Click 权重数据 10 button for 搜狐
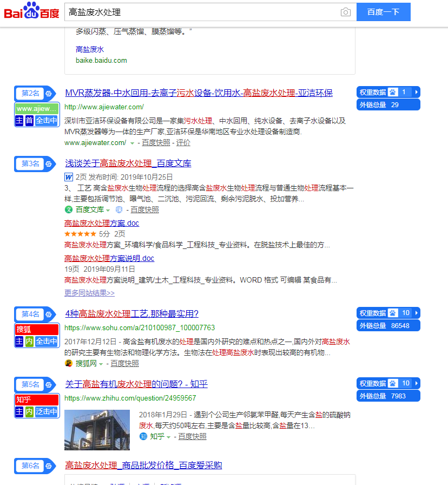This screenshot has height=485, width=448. pyautogui.click(x=388, y=313)
